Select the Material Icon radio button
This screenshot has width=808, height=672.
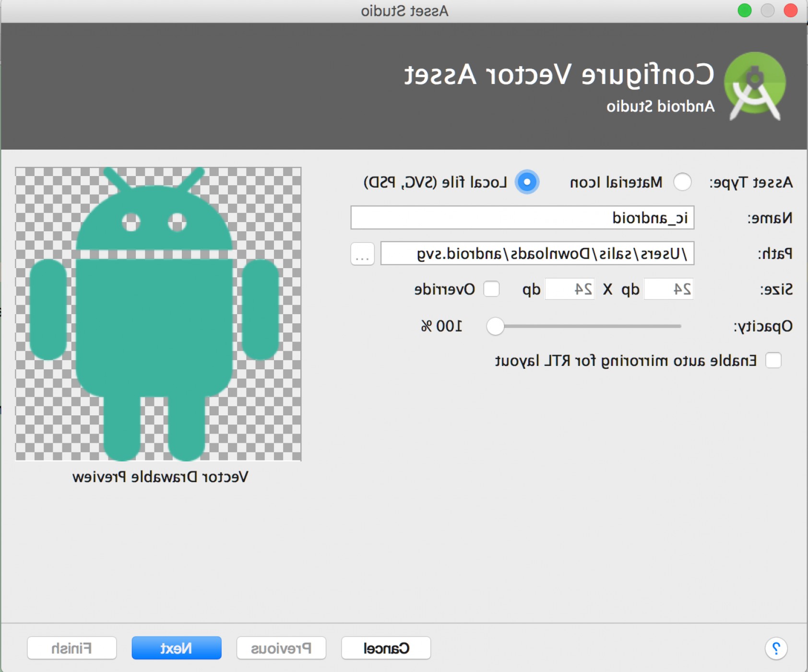pyautogui.click(x=682, y=182)
